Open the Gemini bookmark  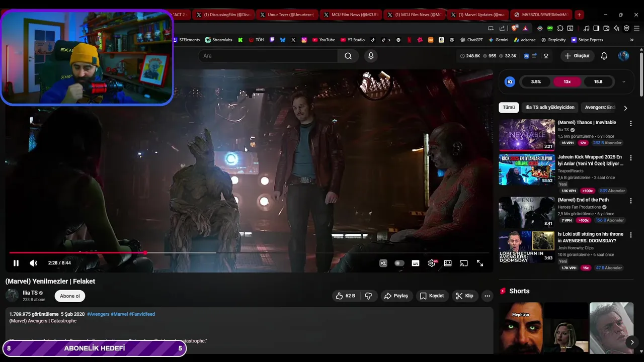pyautogui.click(x=498, y=40)
